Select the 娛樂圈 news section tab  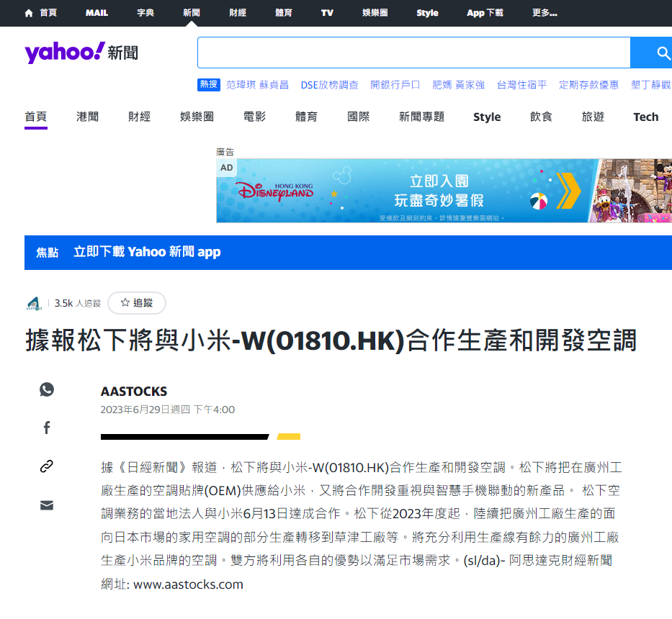(x=197, y=117)
